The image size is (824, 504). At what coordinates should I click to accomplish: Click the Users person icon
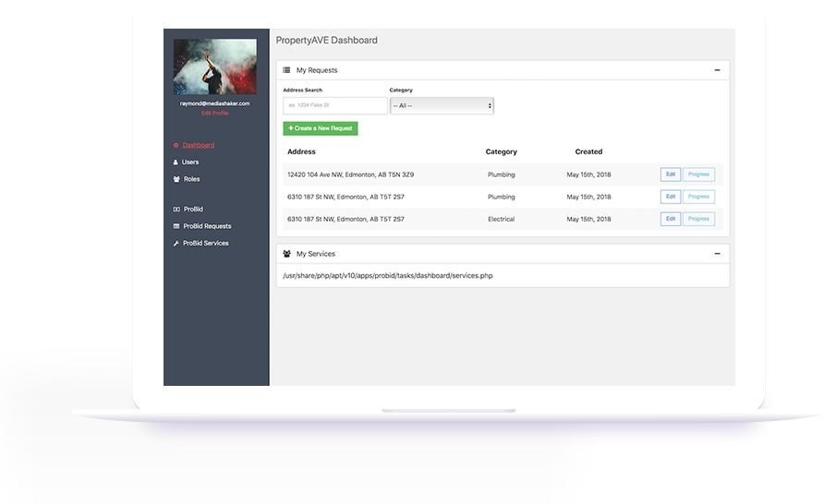(176, 162)
